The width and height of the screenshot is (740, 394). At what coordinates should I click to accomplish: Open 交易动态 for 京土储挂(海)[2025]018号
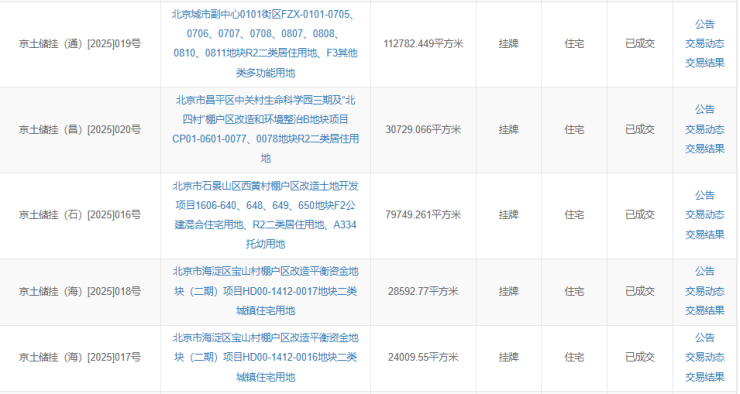pyautogui.click(x=705, y=291)
